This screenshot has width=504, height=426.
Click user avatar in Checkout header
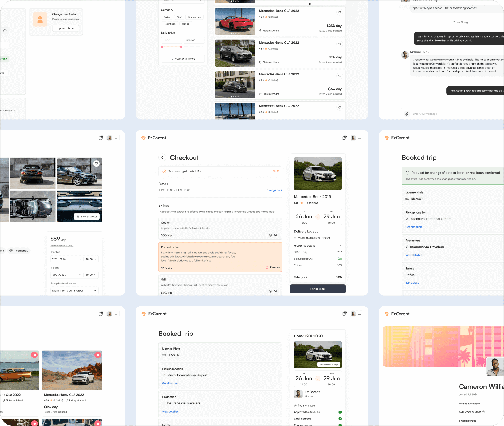[x=353, y=138]
